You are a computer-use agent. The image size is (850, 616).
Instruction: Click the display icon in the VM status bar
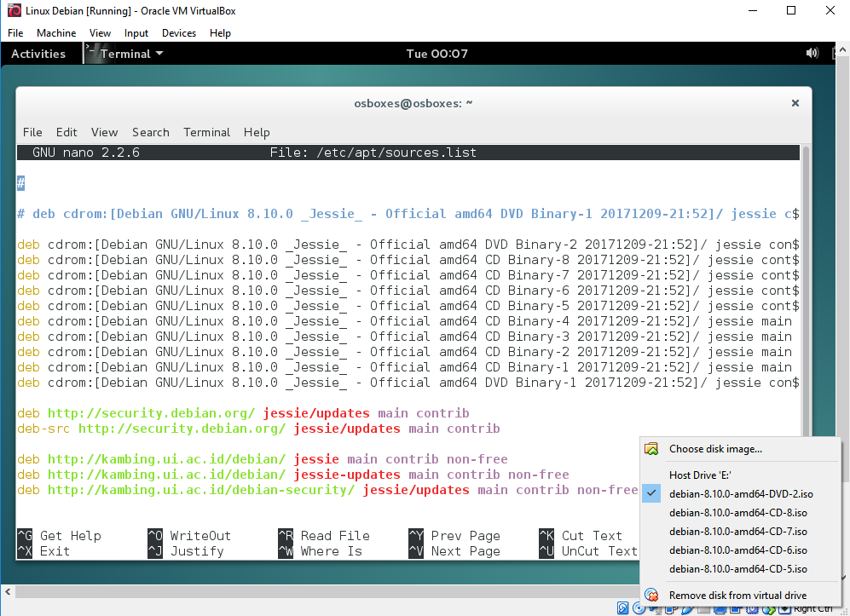[x=720, y=608]
